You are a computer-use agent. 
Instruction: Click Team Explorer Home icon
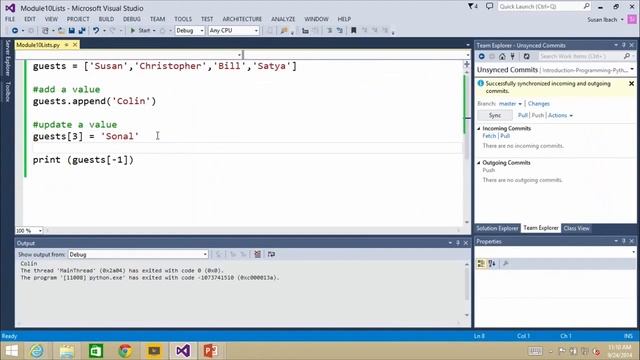tap(502, 56)
